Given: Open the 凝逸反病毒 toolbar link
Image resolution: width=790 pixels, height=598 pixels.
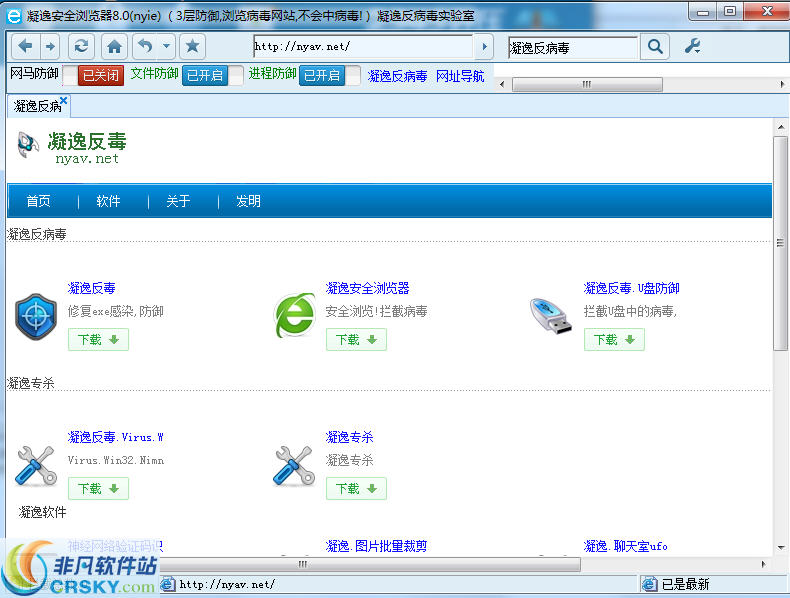Looking at the screenshot, I should pos(397,76).
